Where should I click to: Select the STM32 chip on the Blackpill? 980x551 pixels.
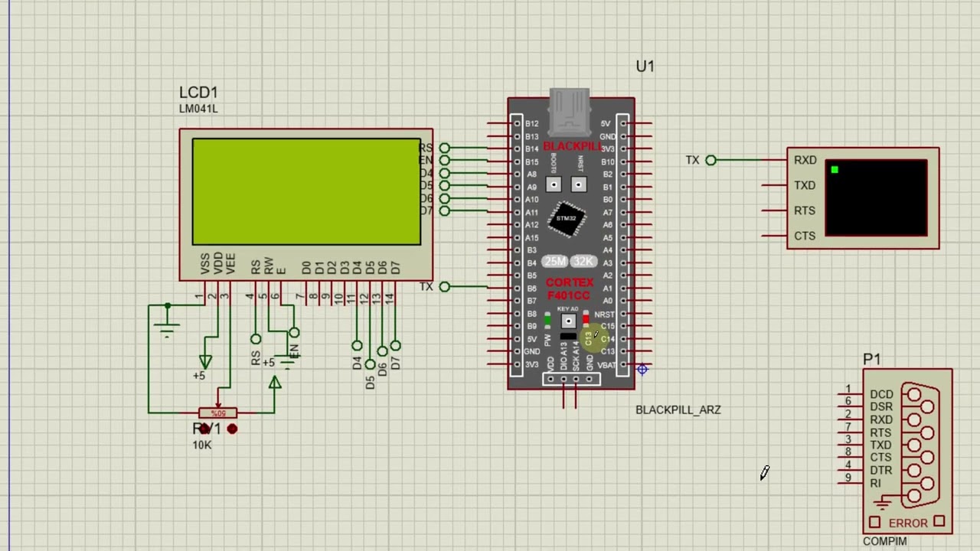(x=567, y=219)
